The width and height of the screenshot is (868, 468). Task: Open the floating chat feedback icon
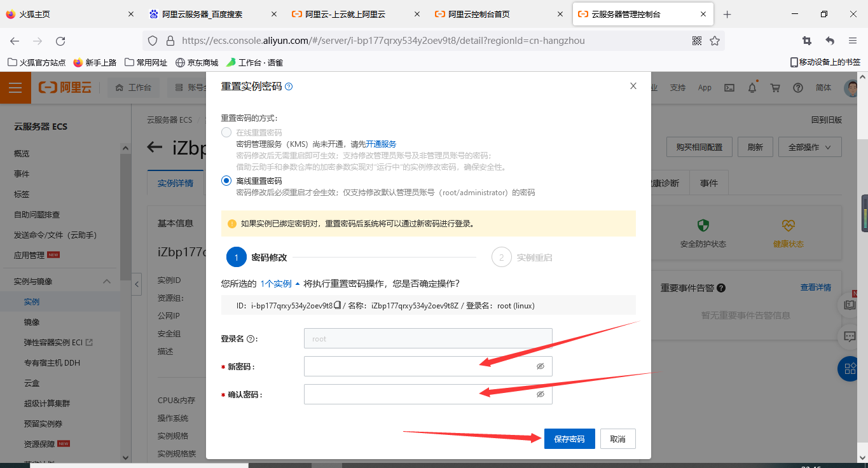click(850, 336)
